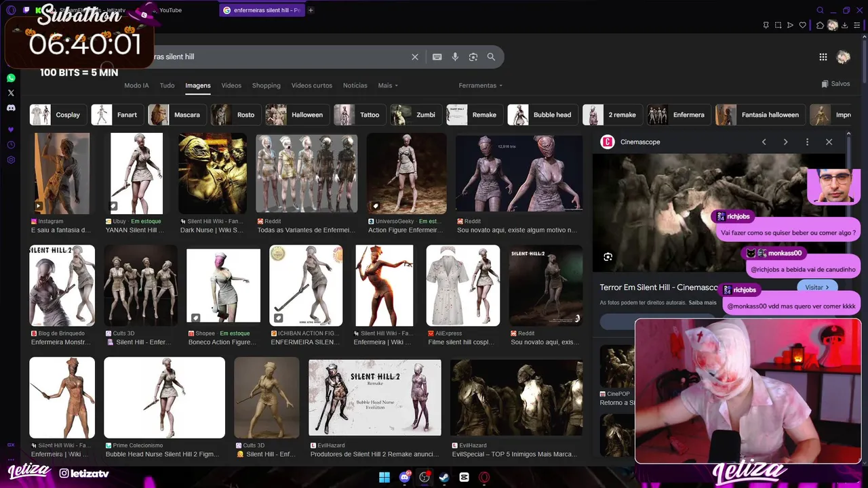The height and width of the screenshot is (488, 868).
Task: Start voice search with the microphone
Action: [455, 57]
